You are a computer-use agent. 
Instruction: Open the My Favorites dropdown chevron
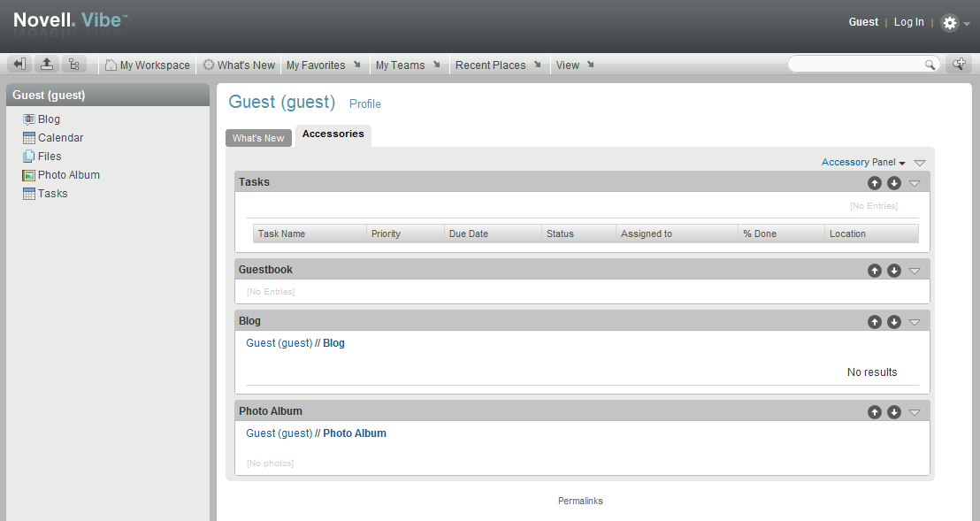click(356, 64)
